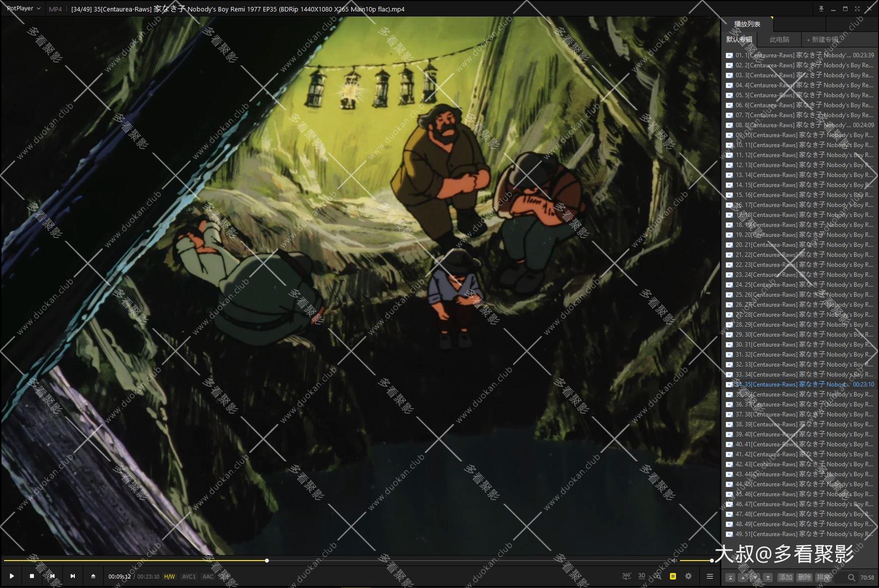The image size is (879, 588).
Task: Open the control panel gear icon
Action: tap(688, 576)
